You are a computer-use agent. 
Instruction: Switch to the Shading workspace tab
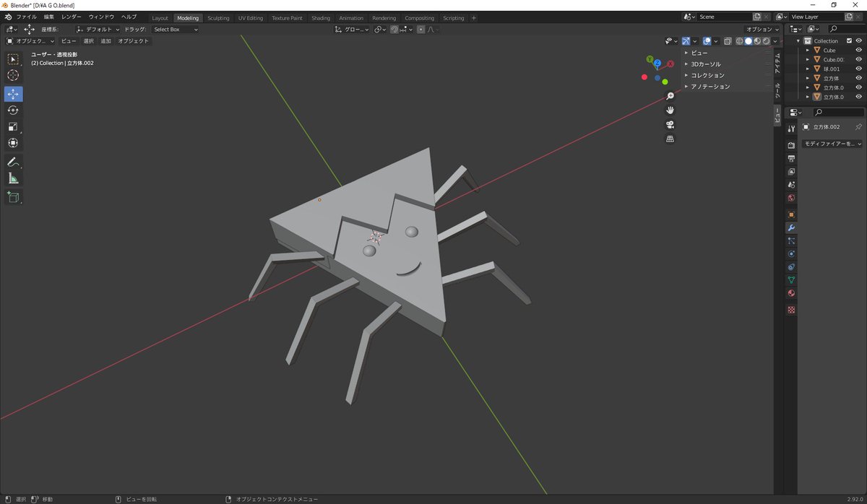coord(321,18)
